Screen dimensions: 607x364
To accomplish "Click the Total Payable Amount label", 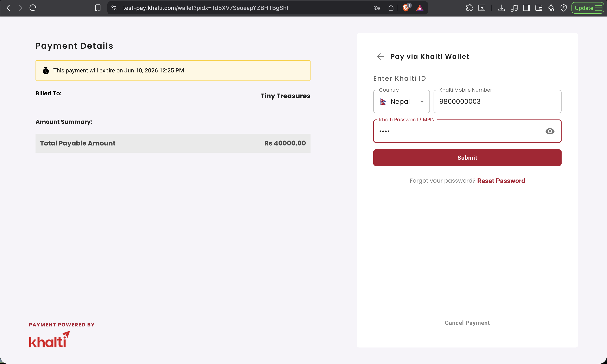I will (x=78, y=143).
